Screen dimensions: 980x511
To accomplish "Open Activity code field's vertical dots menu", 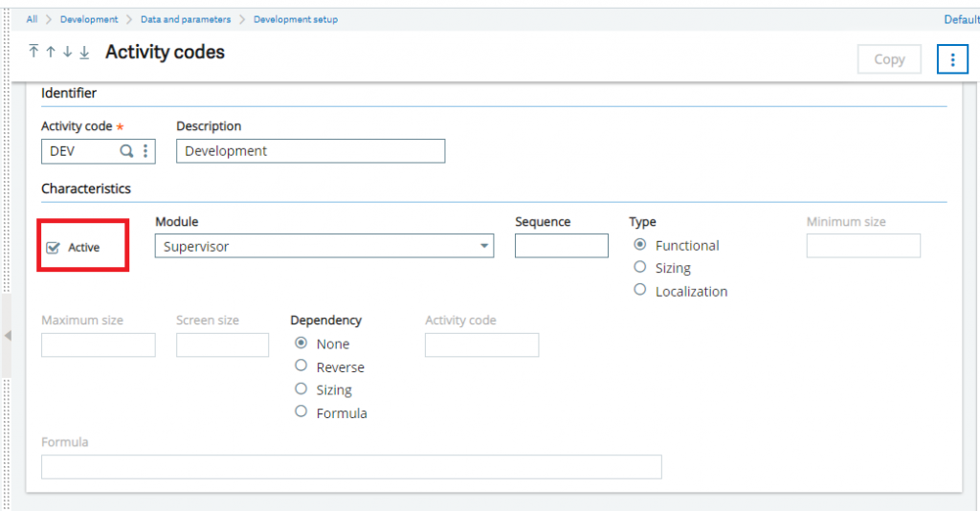I will (x=145, y=151).
